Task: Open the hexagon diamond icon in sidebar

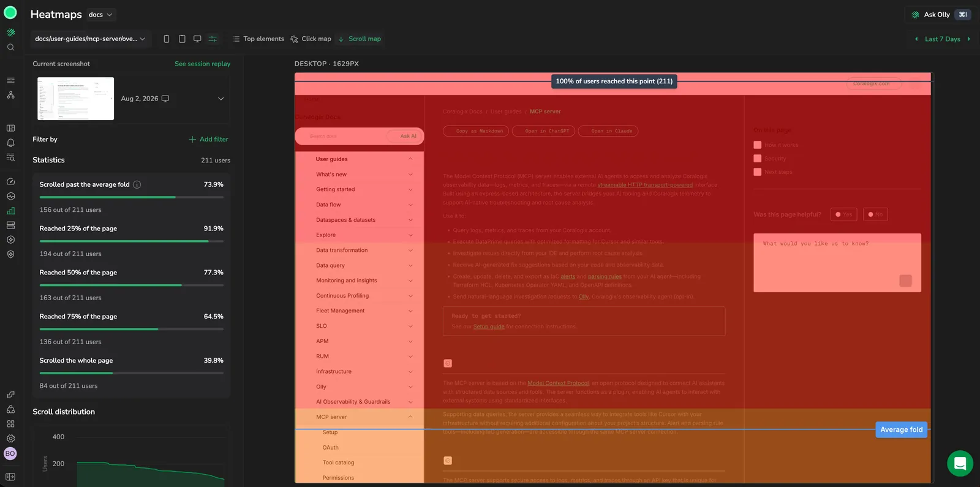Action: click(10, 240)
